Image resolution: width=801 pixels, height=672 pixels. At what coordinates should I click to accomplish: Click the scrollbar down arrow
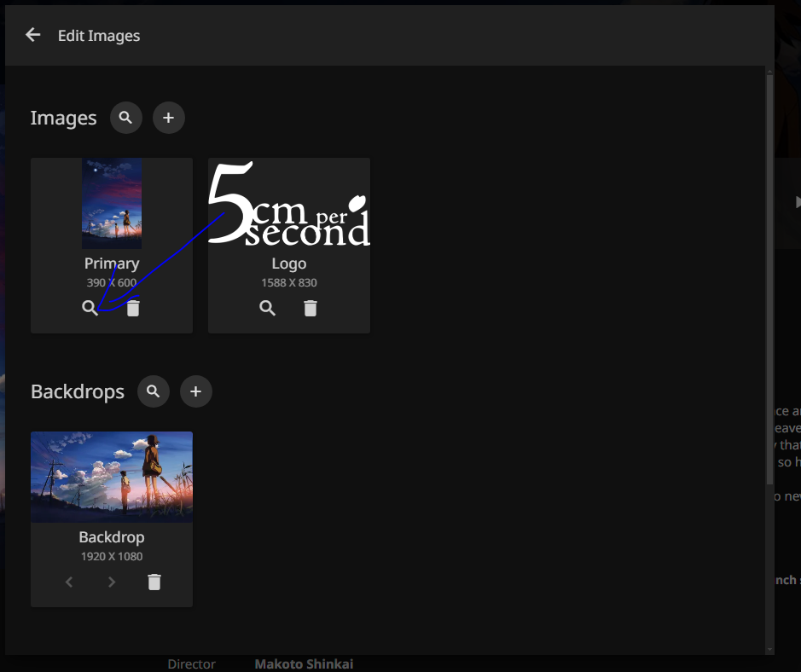(x=769, y=650)
